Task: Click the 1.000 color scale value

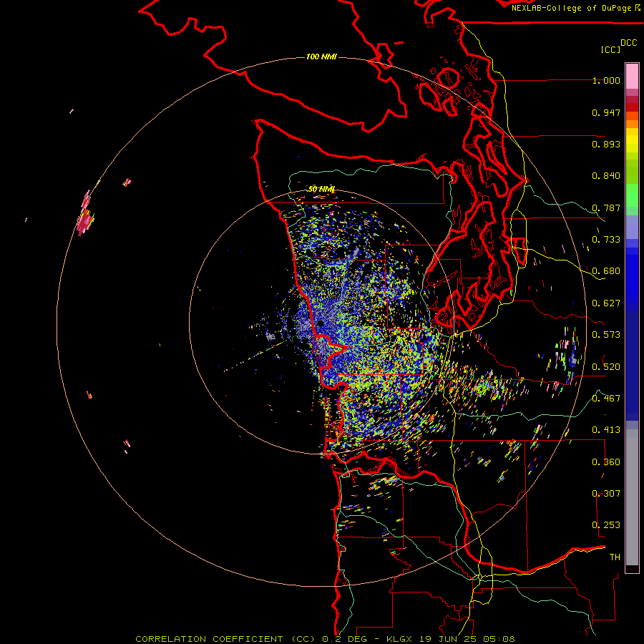Action: pyautogui.click(x=606, y=80)
